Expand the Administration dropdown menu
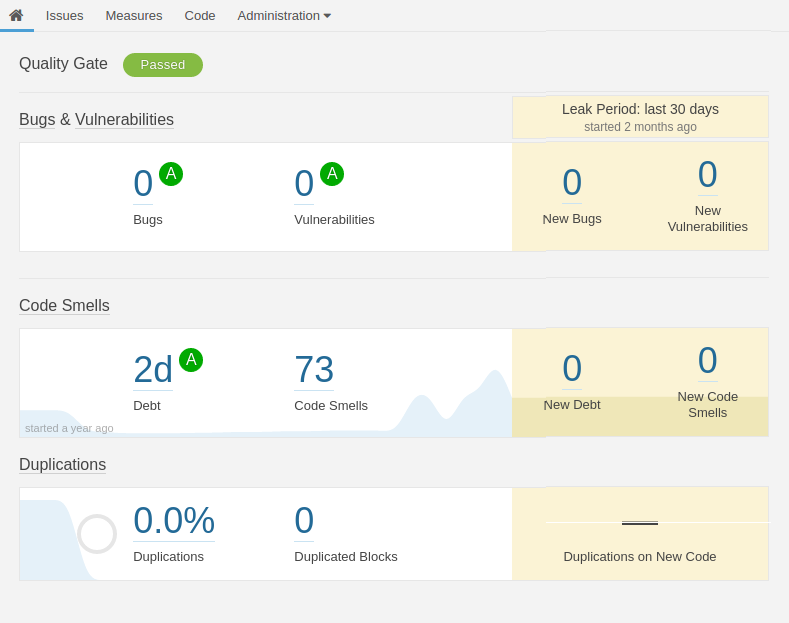The image size is (789, 623). tap(284, 15)
